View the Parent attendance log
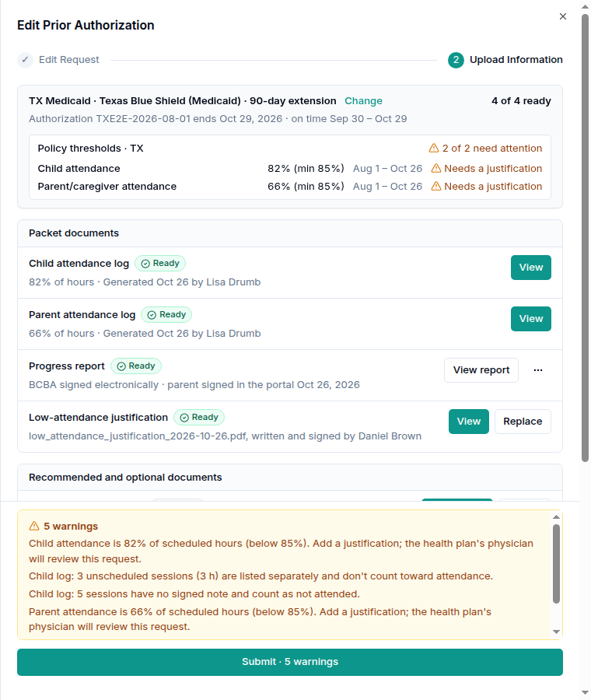This screenshot has width=591, height=700. point(531,319)
